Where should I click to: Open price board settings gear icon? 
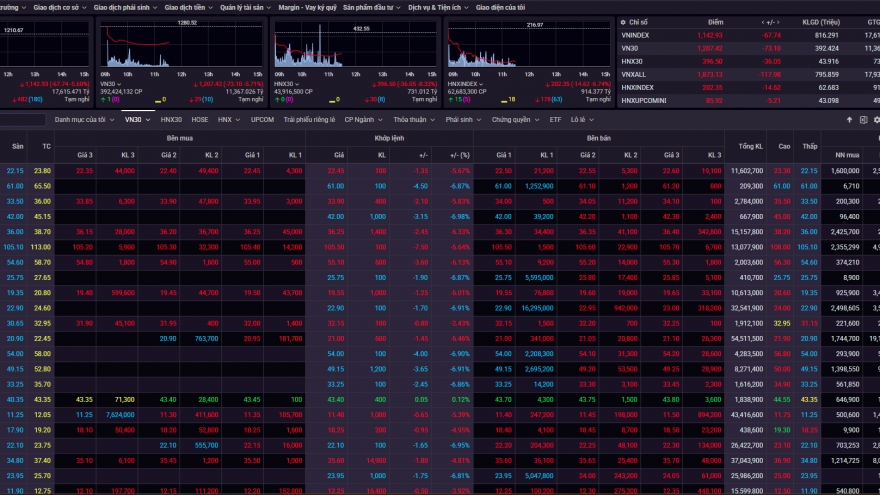pos(877,120)
